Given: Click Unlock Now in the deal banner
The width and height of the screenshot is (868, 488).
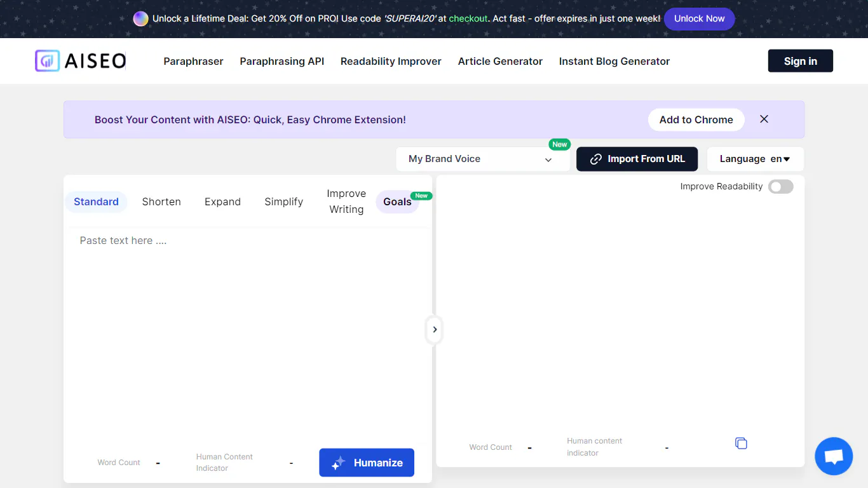Looking at the screenshot, I should point(699,18).
